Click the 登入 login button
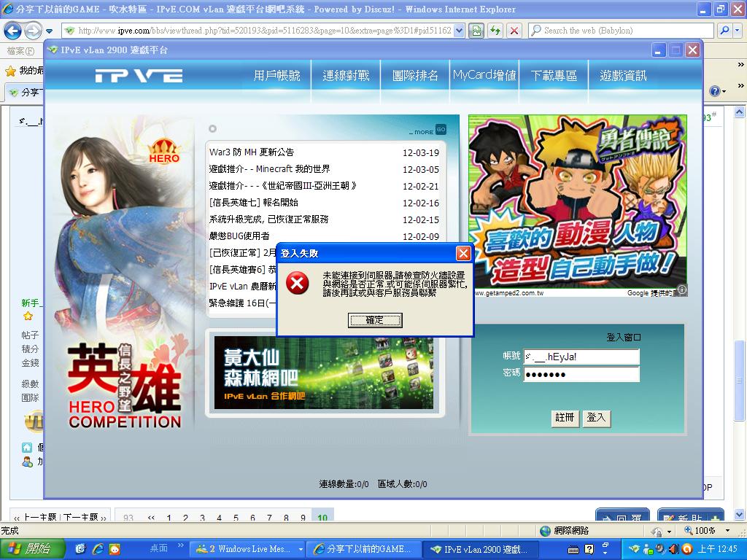747x560 pixels. click(x=596, y=418)
